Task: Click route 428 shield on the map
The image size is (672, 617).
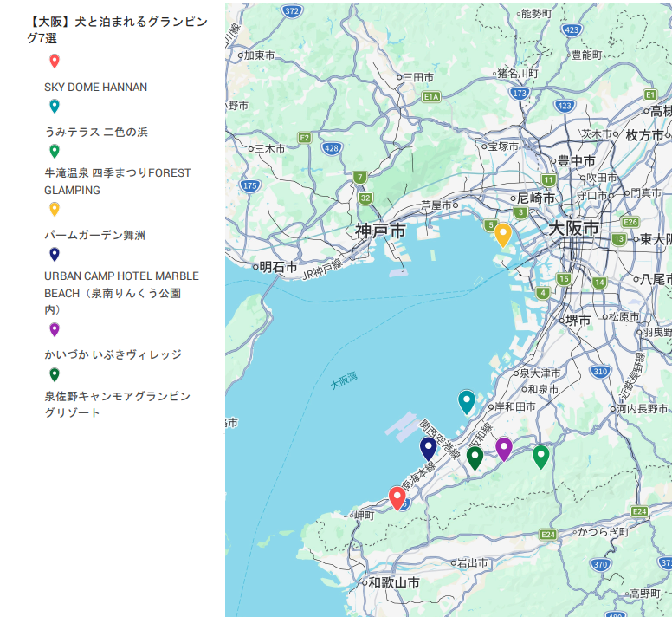Action: coord(332,149)
